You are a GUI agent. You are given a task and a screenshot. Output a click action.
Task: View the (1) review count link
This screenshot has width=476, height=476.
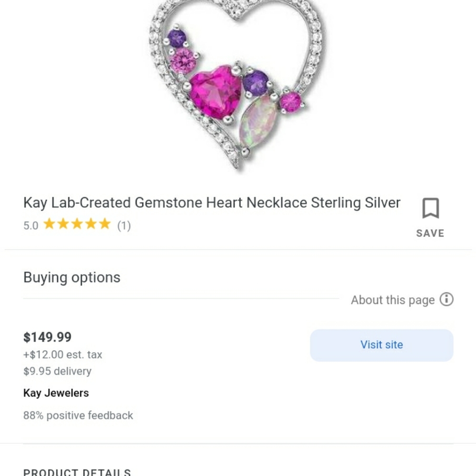[125, 225]
